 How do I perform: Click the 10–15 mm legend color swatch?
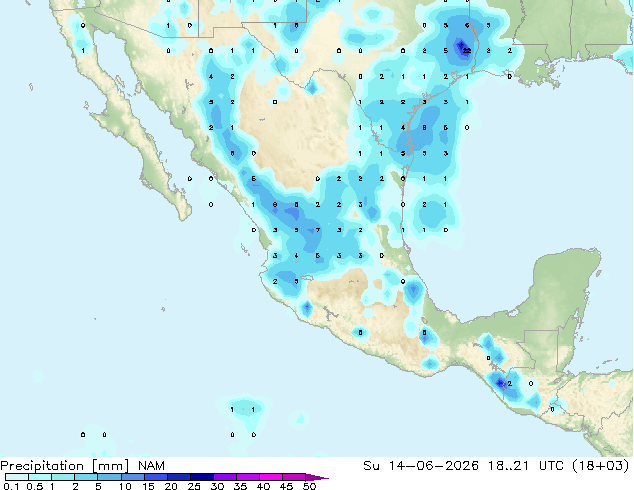[x=132, y=477]
